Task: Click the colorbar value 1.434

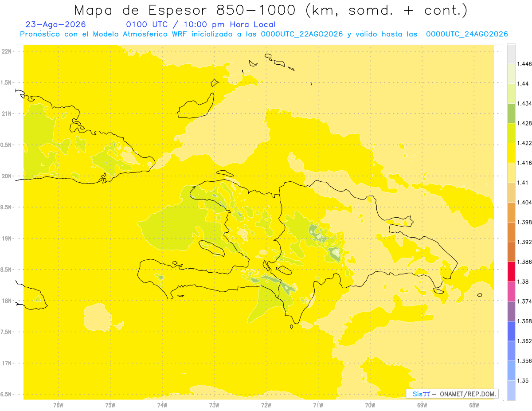Action: (524, 103)
